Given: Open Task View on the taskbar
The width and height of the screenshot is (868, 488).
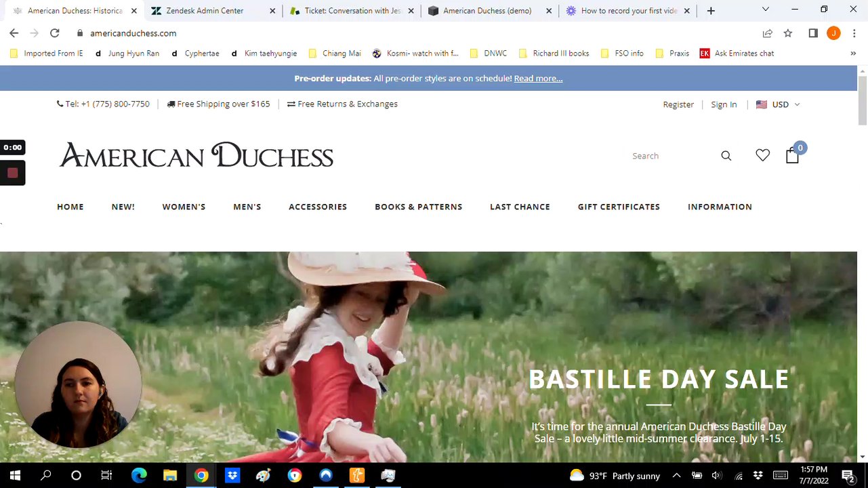Looking at the screenshot, I should tap(106, 475).
